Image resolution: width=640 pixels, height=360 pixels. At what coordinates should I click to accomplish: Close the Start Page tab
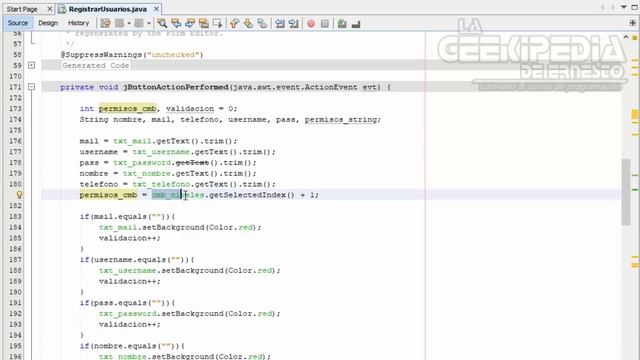pos(49,9)
